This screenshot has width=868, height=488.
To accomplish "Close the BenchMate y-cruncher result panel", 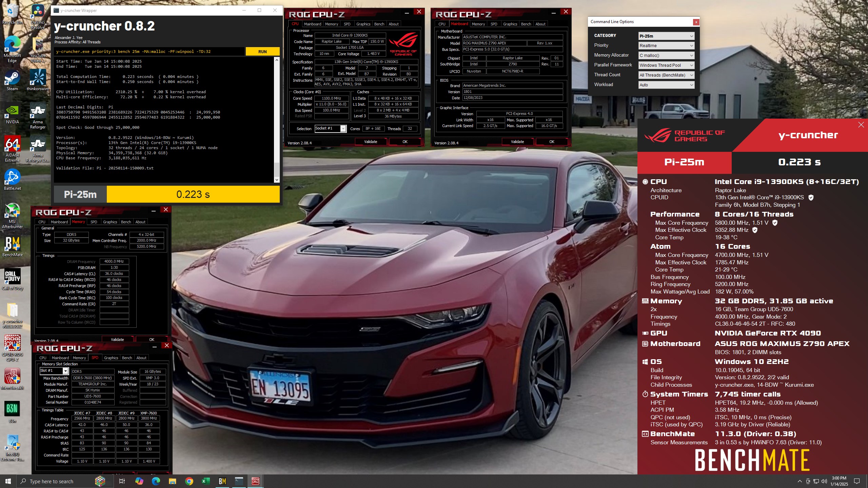I will tap(861, 125).
